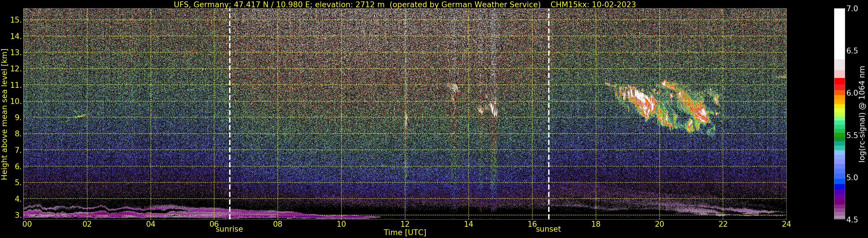Image resolution: width=868 pixels, height=238 pixels.
Task: Click the height axis tick label "4."
Action: (x=18, y=199)
